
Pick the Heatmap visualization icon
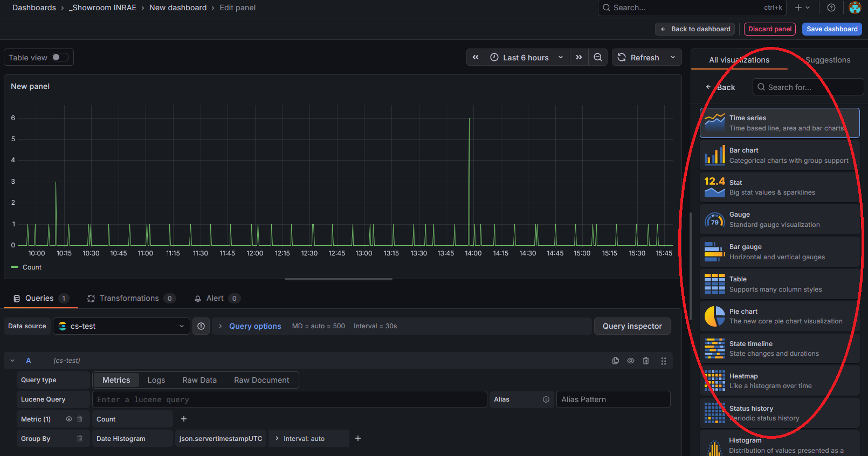715,381
